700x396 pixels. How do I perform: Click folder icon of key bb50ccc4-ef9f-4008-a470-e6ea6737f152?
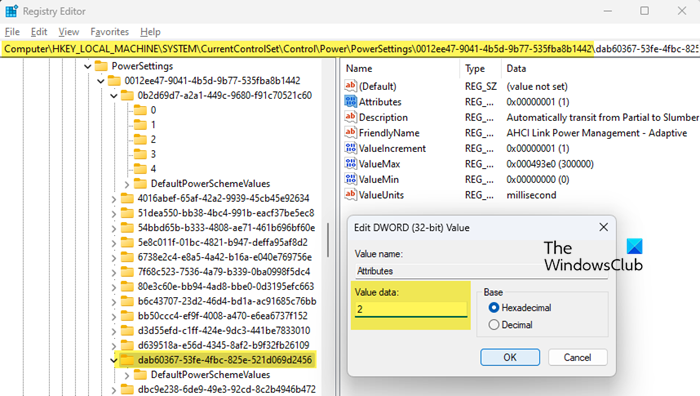(x=127, y=316)
